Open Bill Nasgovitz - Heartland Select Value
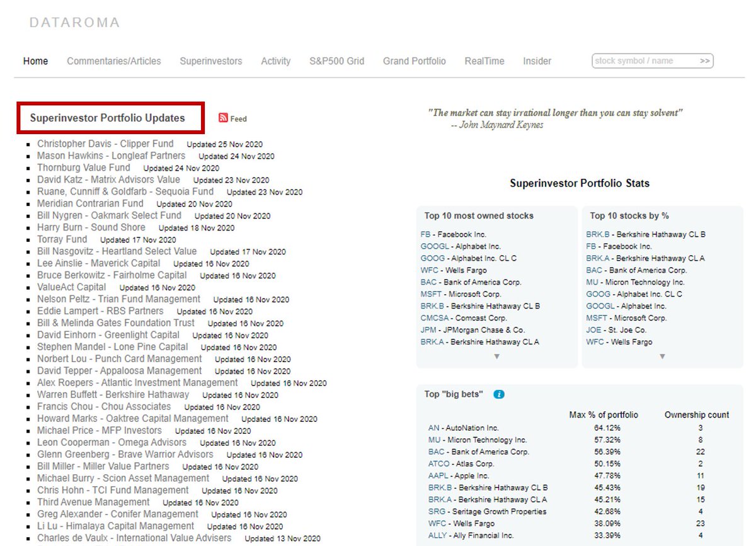Viewport: 756px width, 546px height. click(x=117, y=251)
